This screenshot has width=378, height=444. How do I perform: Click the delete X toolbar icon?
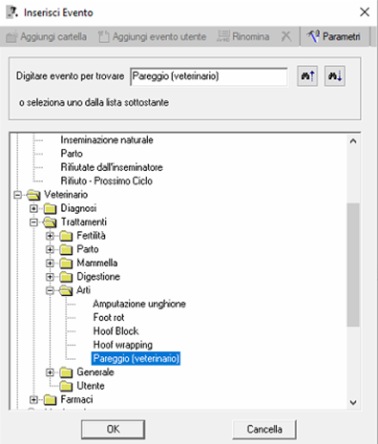[x=286, y=36]
